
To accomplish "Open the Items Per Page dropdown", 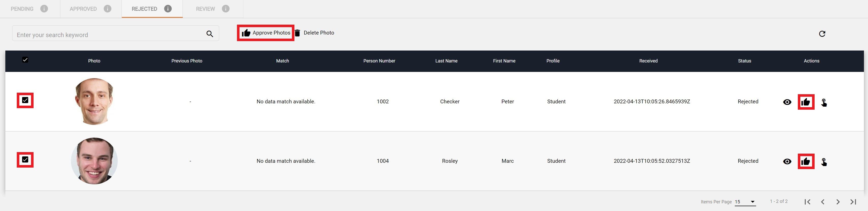I will pos(745,202).
